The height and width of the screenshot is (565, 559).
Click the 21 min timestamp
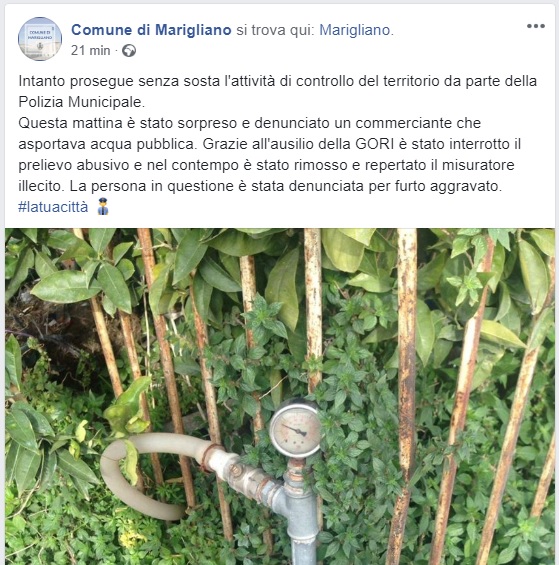(90, 51)
